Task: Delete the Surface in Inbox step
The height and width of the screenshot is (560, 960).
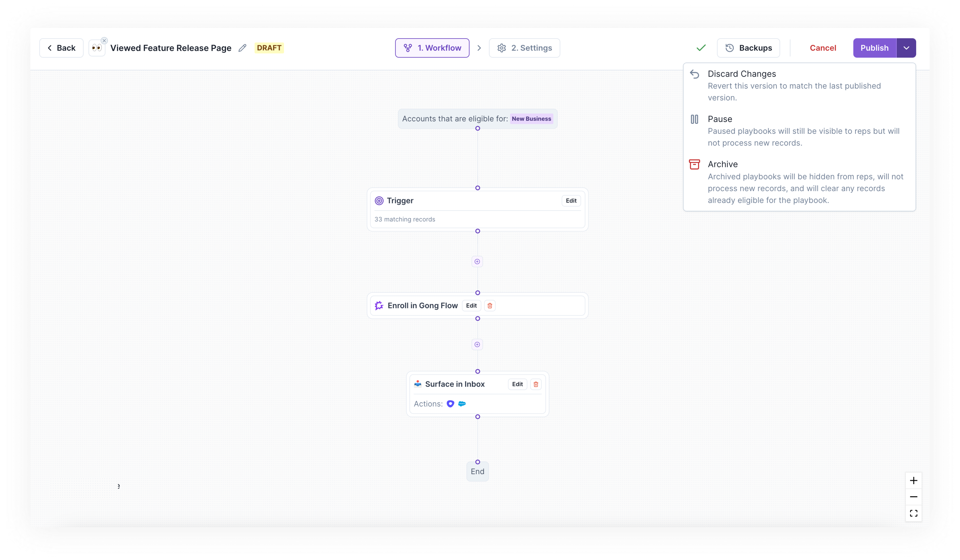Action: point(536,384)
